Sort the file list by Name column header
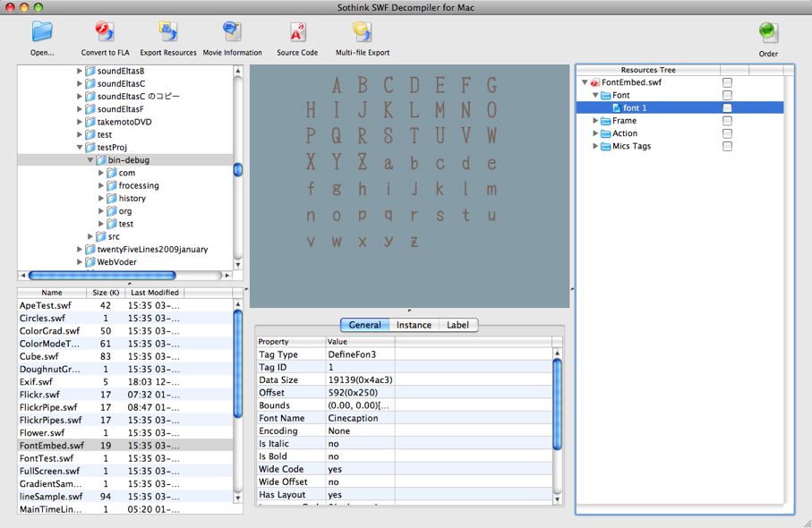The image size is (812, 528). coord(52,293)
